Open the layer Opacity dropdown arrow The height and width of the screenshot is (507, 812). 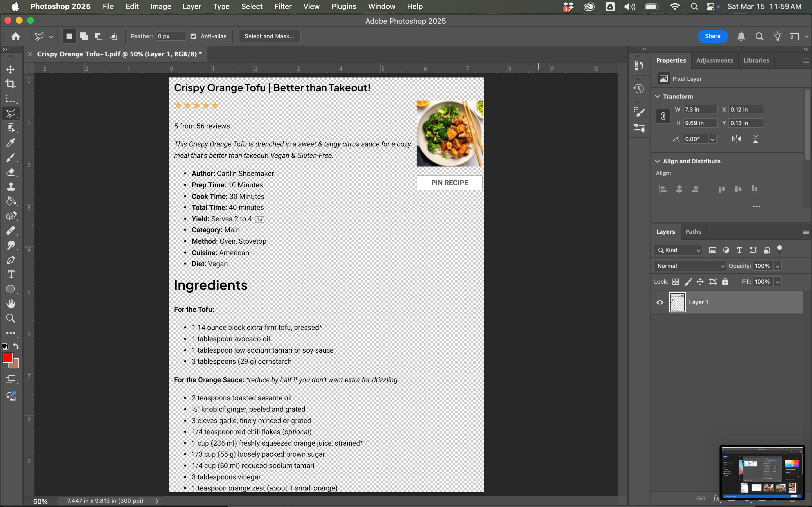(777, 266)
